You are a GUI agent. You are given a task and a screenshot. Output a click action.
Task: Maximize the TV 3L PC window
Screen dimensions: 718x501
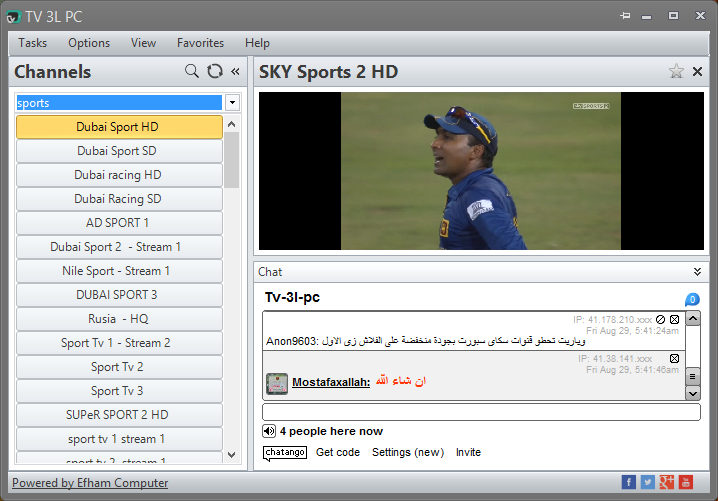[x=673, y=16]
